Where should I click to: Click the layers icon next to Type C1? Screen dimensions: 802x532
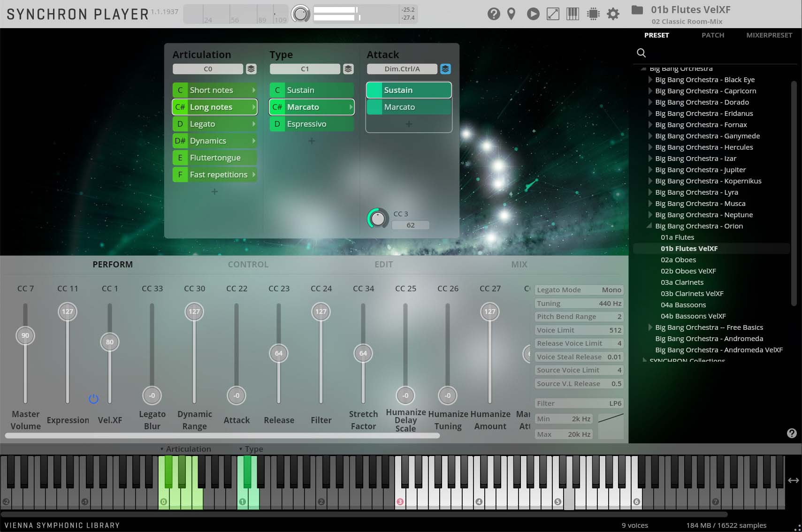(348, 69)
